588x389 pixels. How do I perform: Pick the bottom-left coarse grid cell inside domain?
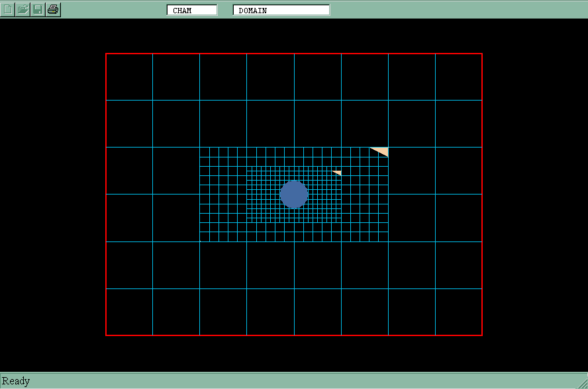pos(129,312)
